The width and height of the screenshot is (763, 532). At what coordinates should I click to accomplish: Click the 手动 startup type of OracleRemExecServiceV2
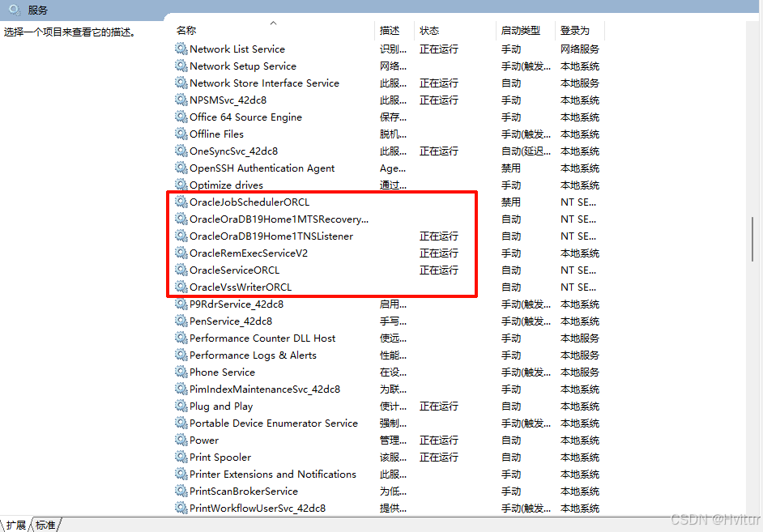pos(511,253)
